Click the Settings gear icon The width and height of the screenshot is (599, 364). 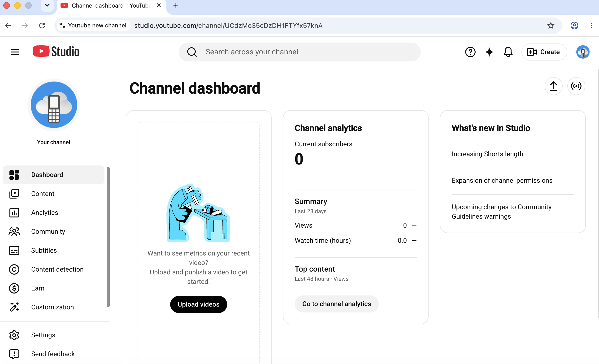(x=14, y=335)
